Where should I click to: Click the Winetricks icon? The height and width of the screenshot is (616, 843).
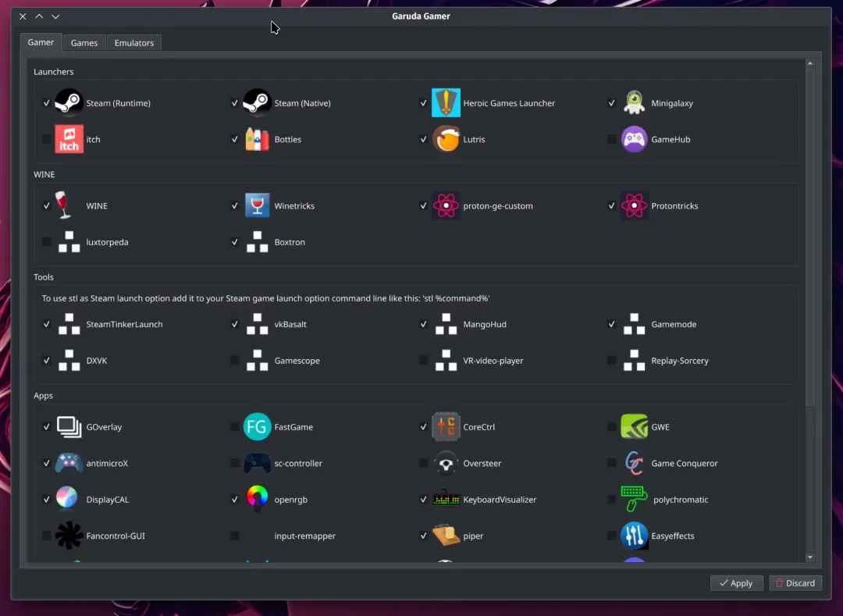[x=257, y=205]
